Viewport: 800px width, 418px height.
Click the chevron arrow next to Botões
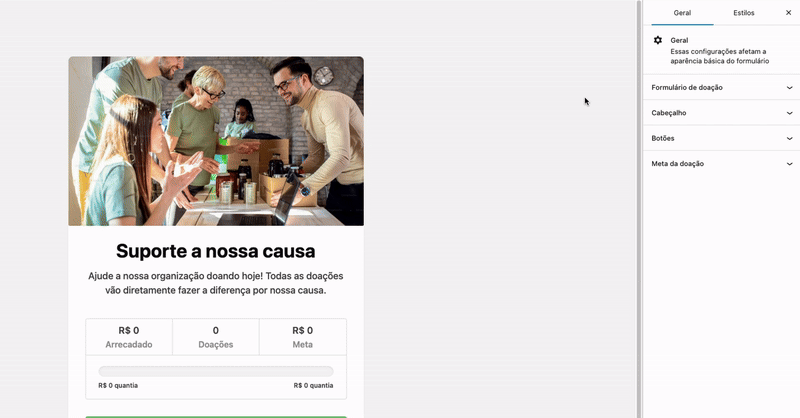[x=789, y=138]
